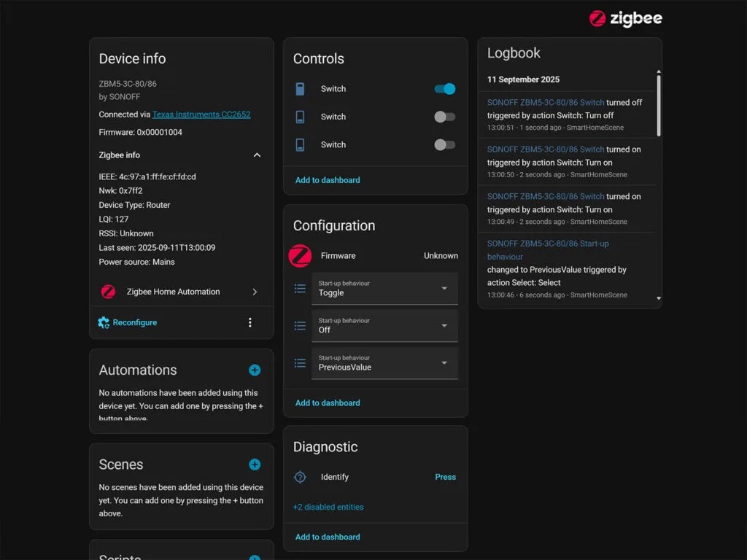Open Zigbee Home Automation integration entry
This screenshot has height=560, width=747.
[180, 292]
